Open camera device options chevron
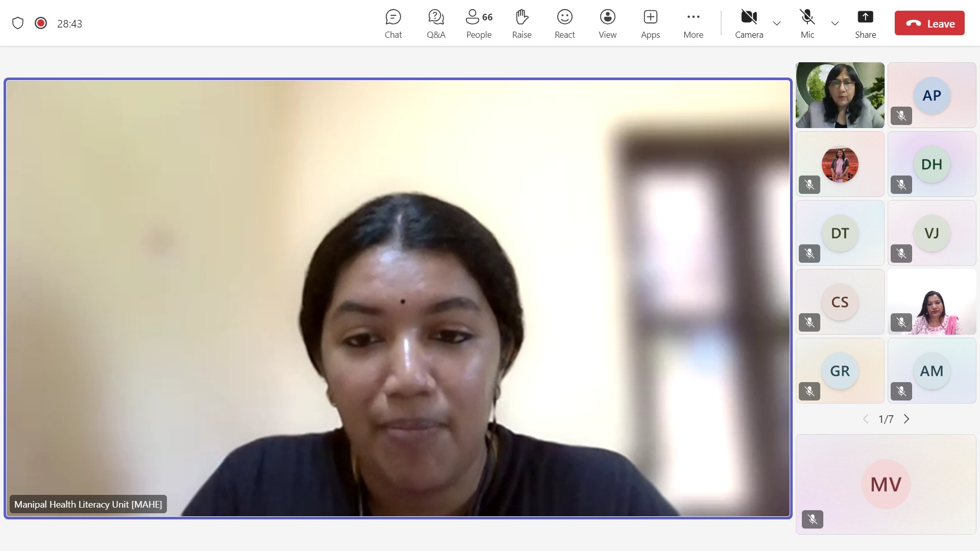 tap(776, 23)
